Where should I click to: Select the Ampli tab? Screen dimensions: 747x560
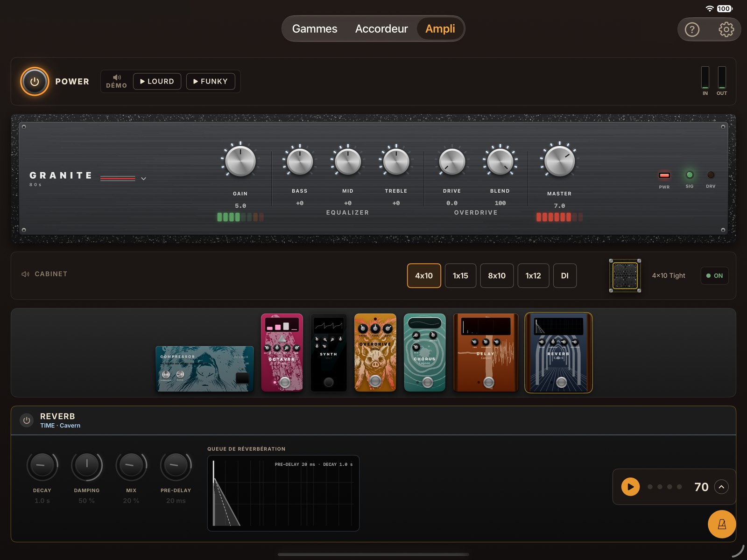pos(440,29)
